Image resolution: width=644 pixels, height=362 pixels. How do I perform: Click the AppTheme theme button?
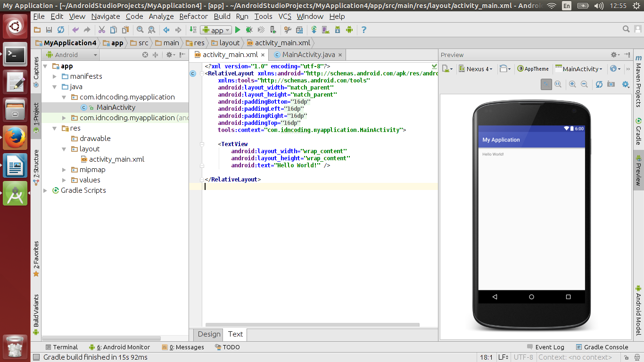tap(533, 69)
